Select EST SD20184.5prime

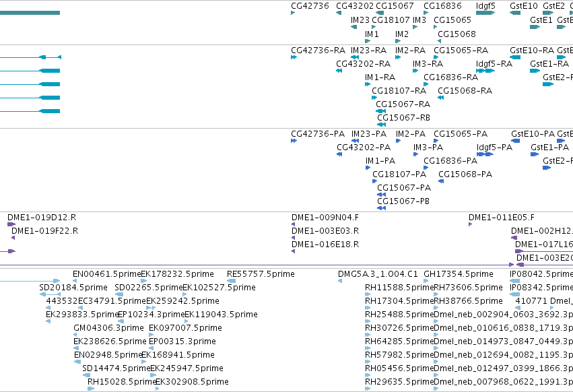pos(73,288)
